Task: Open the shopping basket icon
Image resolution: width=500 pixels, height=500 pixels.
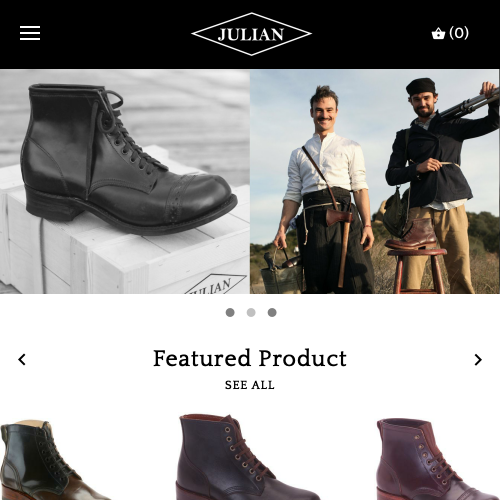Action: tap(438, 33)
